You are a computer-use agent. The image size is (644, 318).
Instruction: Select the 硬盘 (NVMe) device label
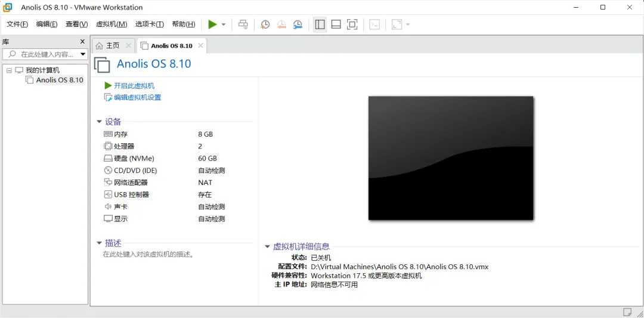click(134, 158)
